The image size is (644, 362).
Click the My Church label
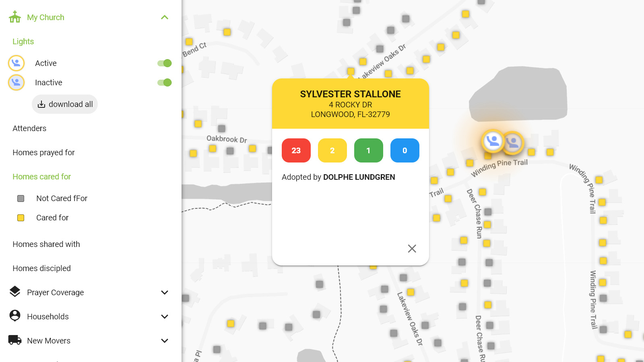click(x=45, y=17)
